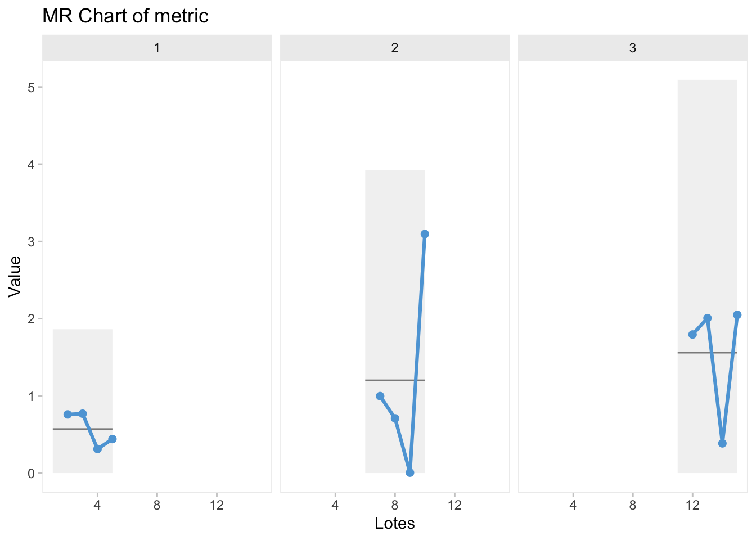Screen dimensions: 756x540
Task: Click the first data point in panel 3
Action: [x=692, y=334]
